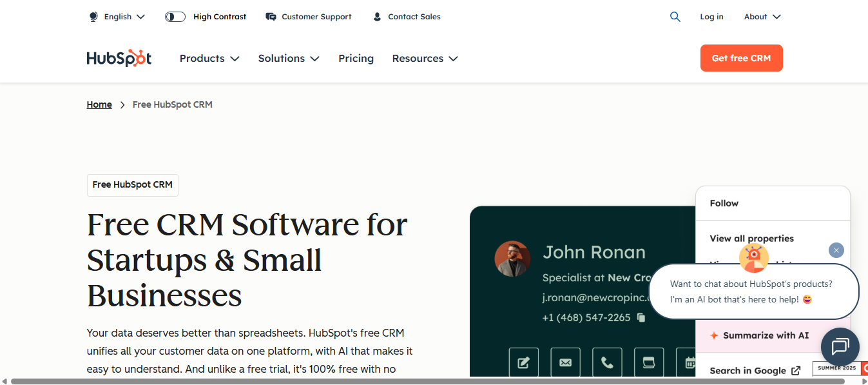
Task: Toggle High Contrast mode switch
Action: click(x=175, y=17)
